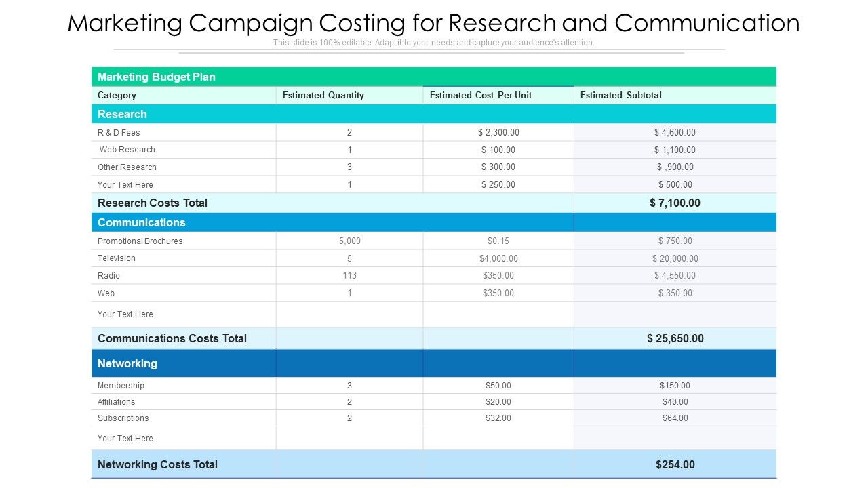The image size is (868, 488).
Task: Click the Category column header
Action: [117, 96]
